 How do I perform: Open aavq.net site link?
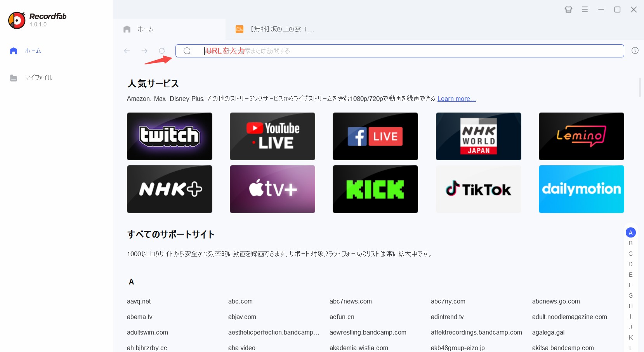pos(139,301)
